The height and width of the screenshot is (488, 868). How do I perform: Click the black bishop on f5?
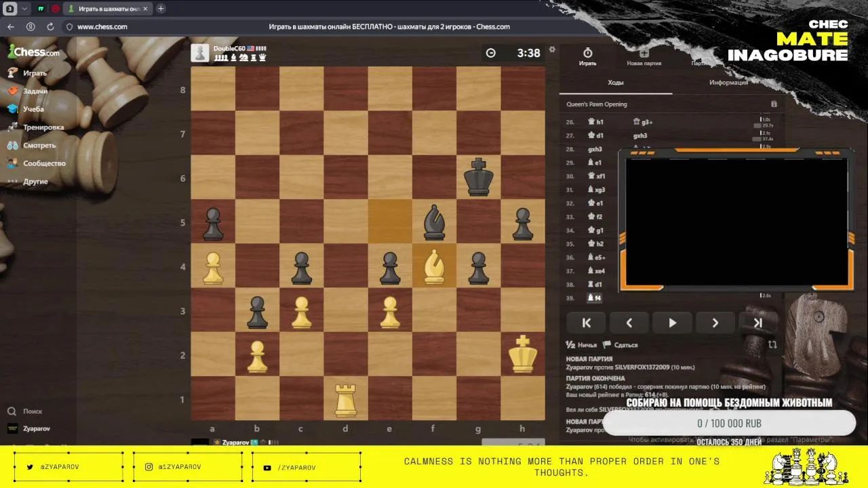tap(434, 222)
